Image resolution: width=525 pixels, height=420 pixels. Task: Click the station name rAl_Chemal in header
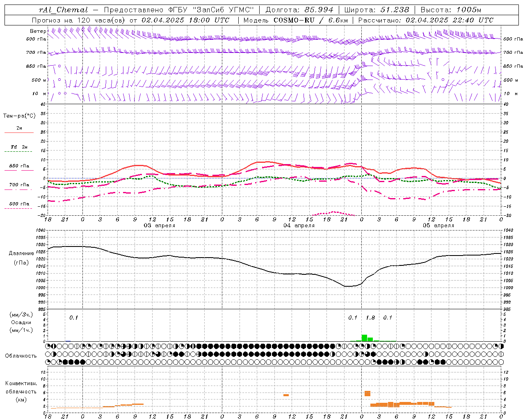(x=63, y=10)
